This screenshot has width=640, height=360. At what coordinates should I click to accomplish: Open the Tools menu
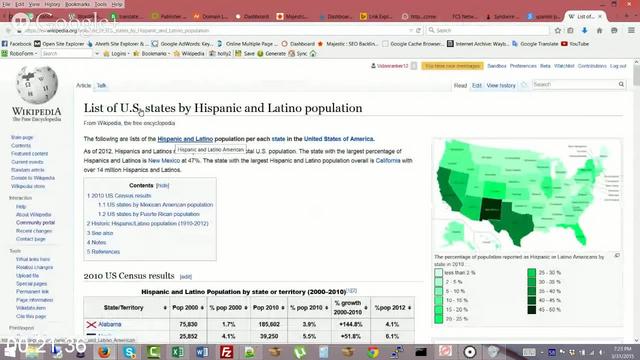pos(100,4)
